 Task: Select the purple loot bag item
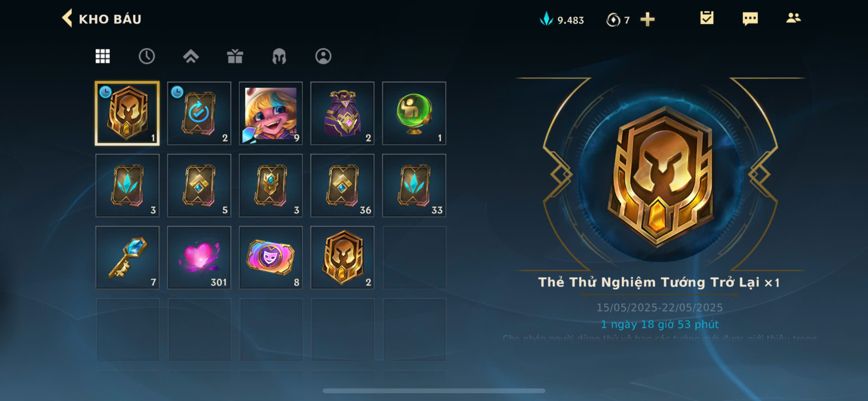(x=342, y=114)
